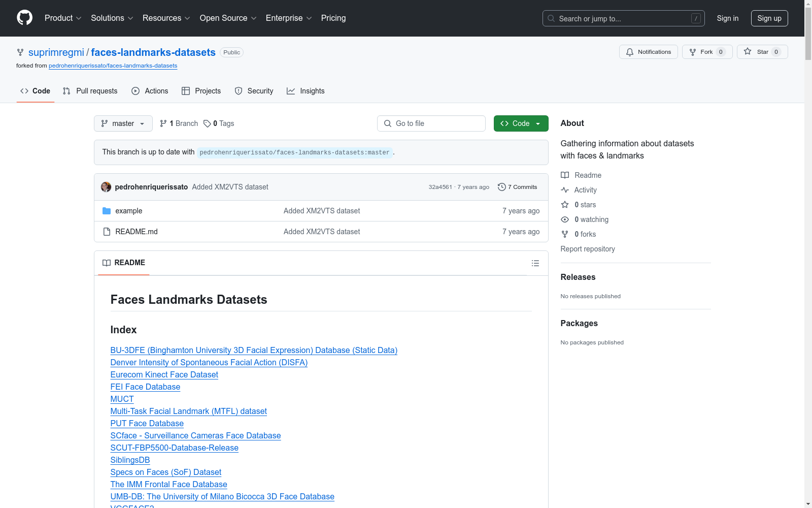Open The IMM Frontal Face Database link
Viewport: 812px width, 508px height.
point(169,485)
